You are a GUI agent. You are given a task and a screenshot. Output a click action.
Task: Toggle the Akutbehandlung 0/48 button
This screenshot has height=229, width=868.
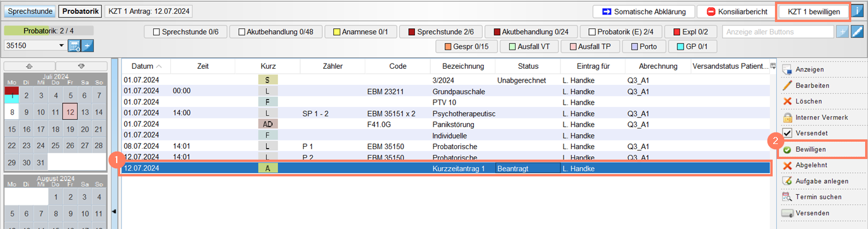pyautogui.click(x=276, y=32)
